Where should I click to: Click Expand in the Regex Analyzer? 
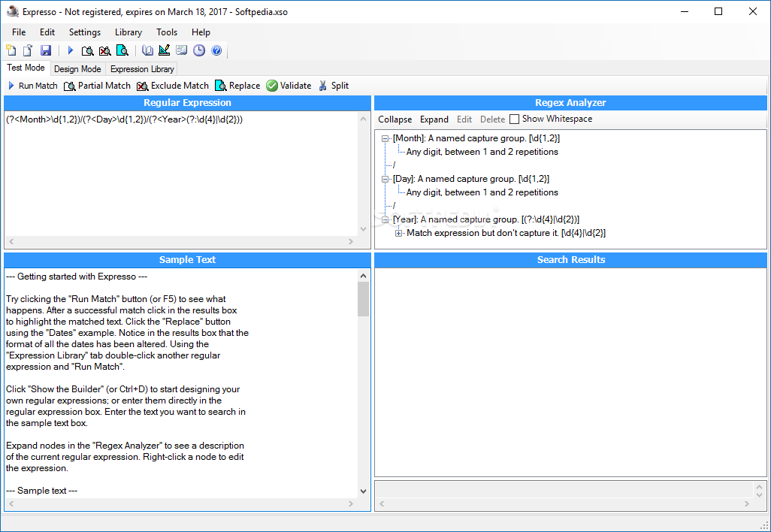point(434,119)
